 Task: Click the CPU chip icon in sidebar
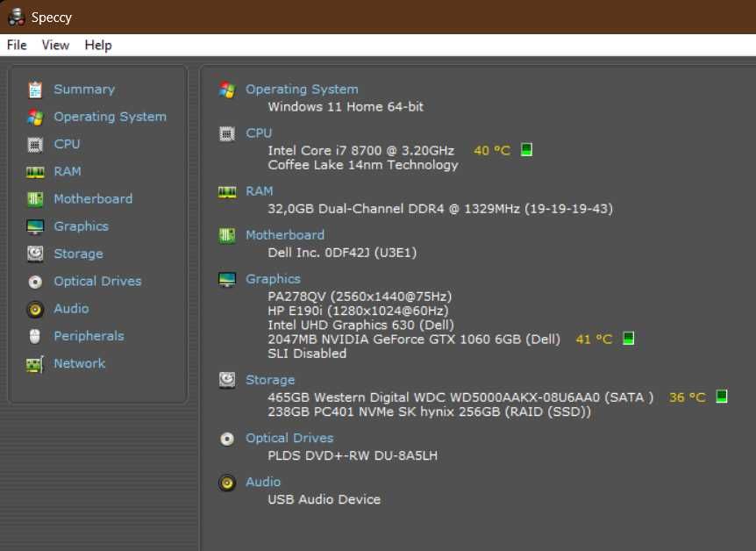[35, 144]
